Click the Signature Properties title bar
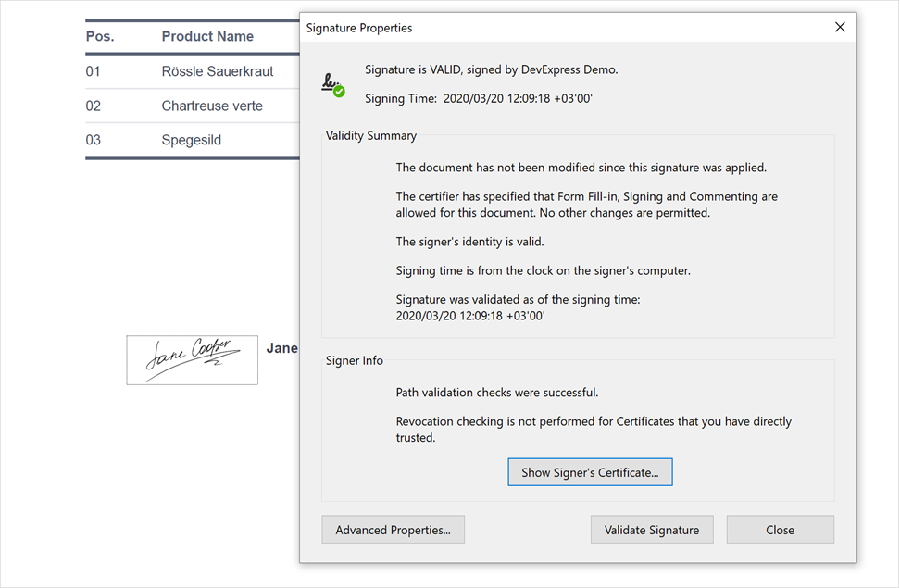The image size is (900, 588). 556,28
